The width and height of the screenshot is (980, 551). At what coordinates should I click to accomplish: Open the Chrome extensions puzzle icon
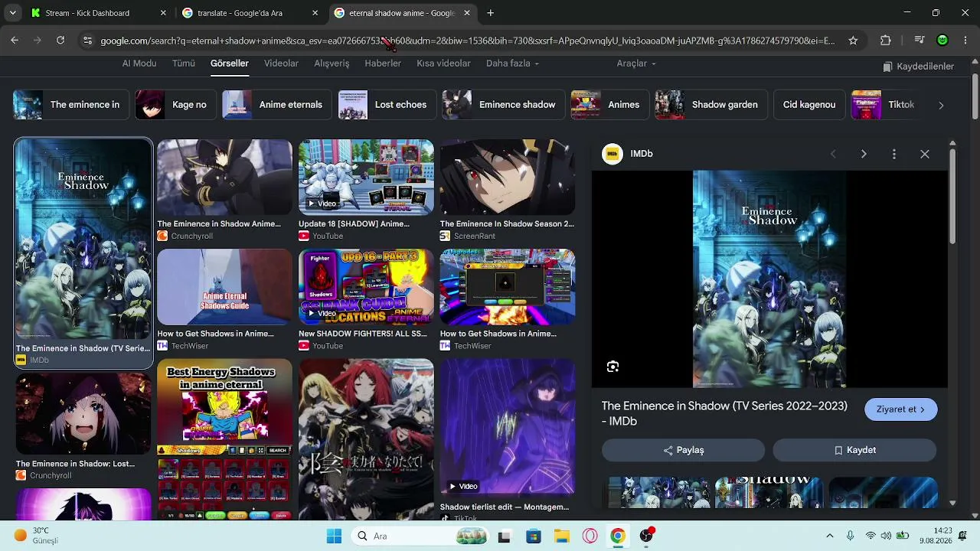pyautogui.click(x=886, y=41)
